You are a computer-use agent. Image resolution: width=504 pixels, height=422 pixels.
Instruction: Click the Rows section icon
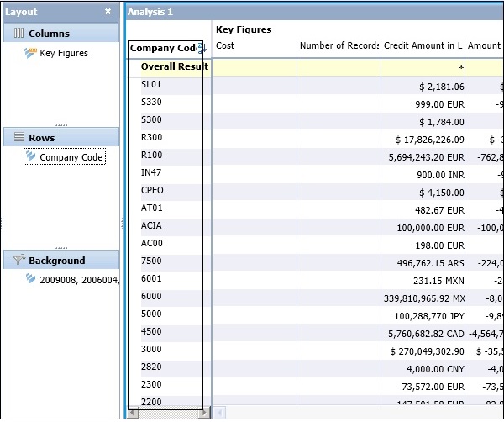tap(18, 138)
